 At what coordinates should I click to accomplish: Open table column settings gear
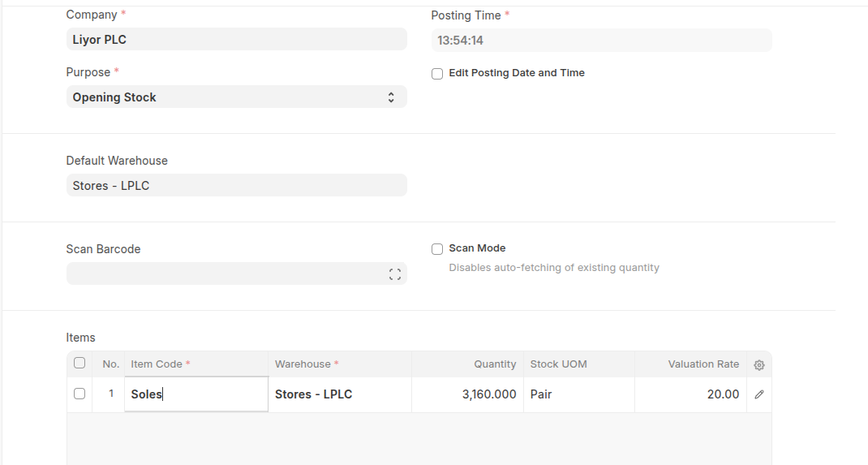[759, 365]
